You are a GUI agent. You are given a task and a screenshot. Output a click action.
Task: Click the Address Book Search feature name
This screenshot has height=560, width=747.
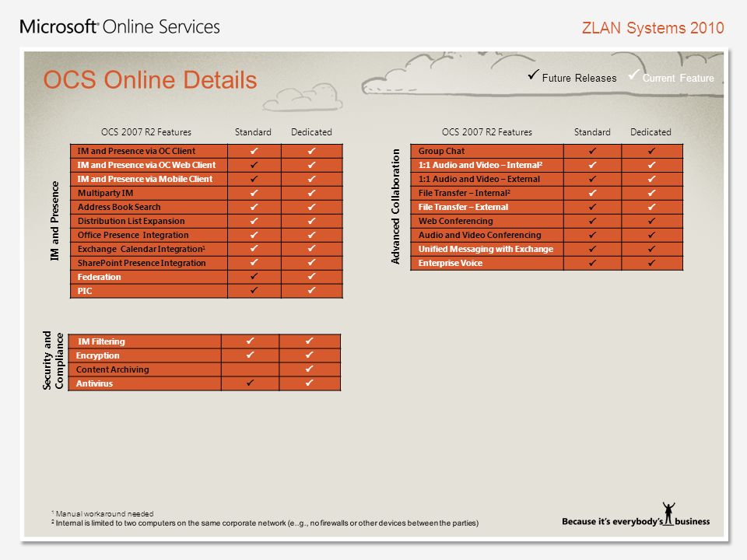(119, 207)
